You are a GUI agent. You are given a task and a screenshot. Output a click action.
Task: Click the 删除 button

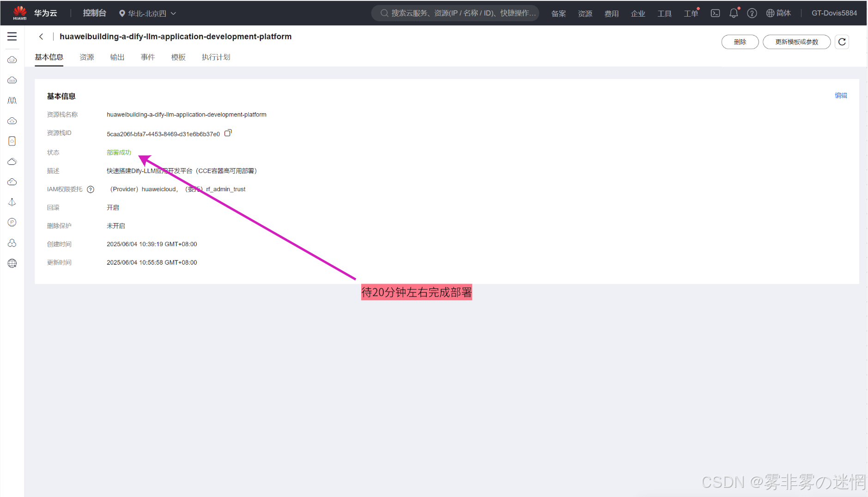pyautogui.click(x=740, y=42)
